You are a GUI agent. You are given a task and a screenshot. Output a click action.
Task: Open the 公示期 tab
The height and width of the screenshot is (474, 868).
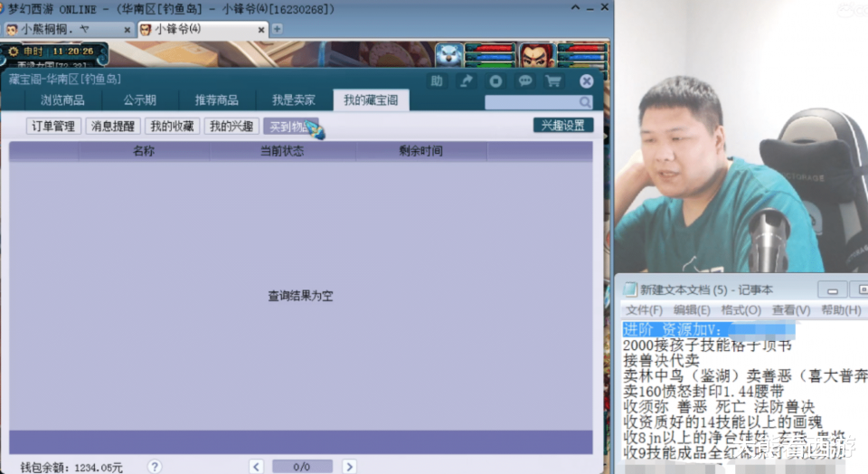tap(139, 100)
